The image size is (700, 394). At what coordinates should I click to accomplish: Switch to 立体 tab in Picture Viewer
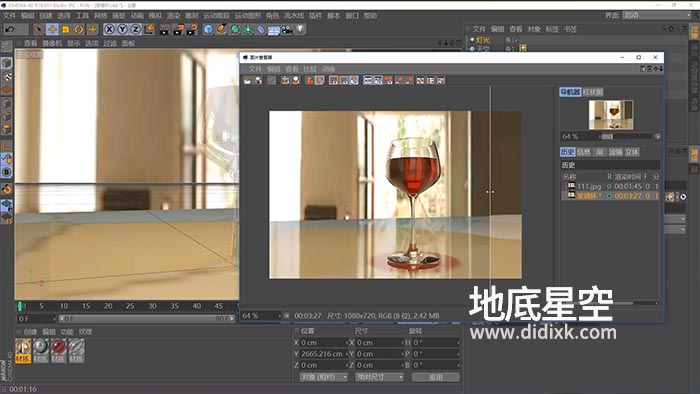(632, 152)
